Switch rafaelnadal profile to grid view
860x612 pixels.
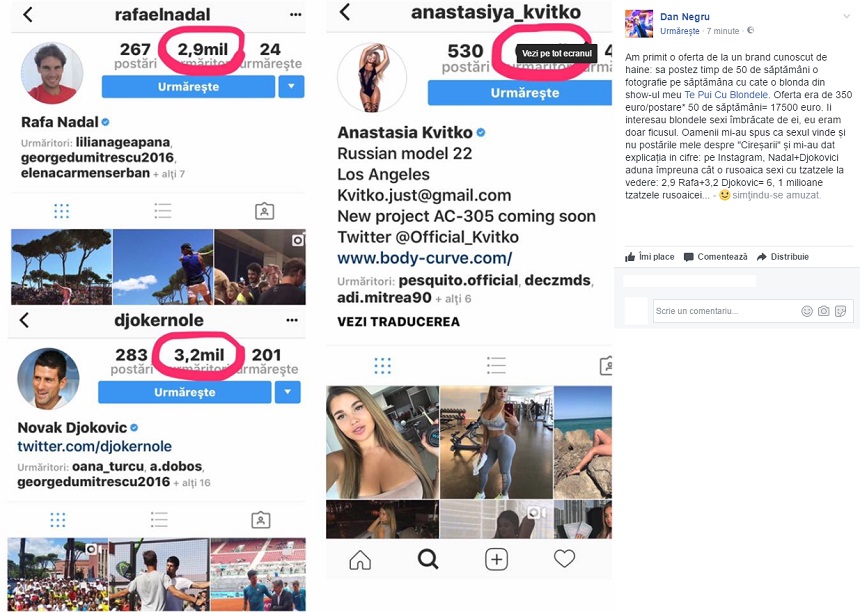pyautogui.click(x=61, y=211)
